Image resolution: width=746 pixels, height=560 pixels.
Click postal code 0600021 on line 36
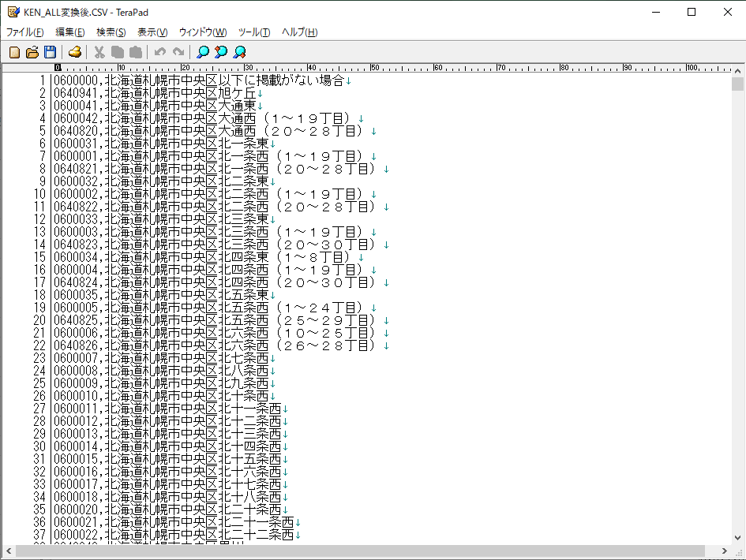[x=75, y=522]
